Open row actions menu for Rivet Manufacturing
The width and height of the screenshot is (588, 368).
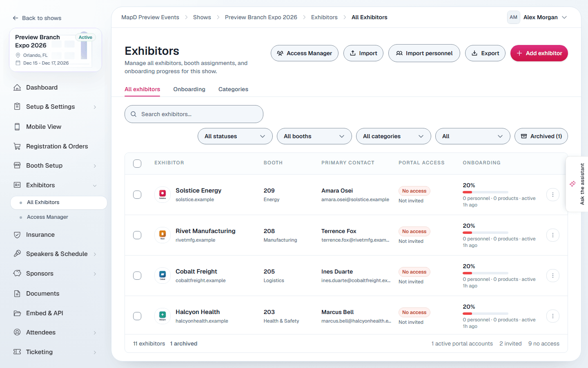tap(553, 235)
